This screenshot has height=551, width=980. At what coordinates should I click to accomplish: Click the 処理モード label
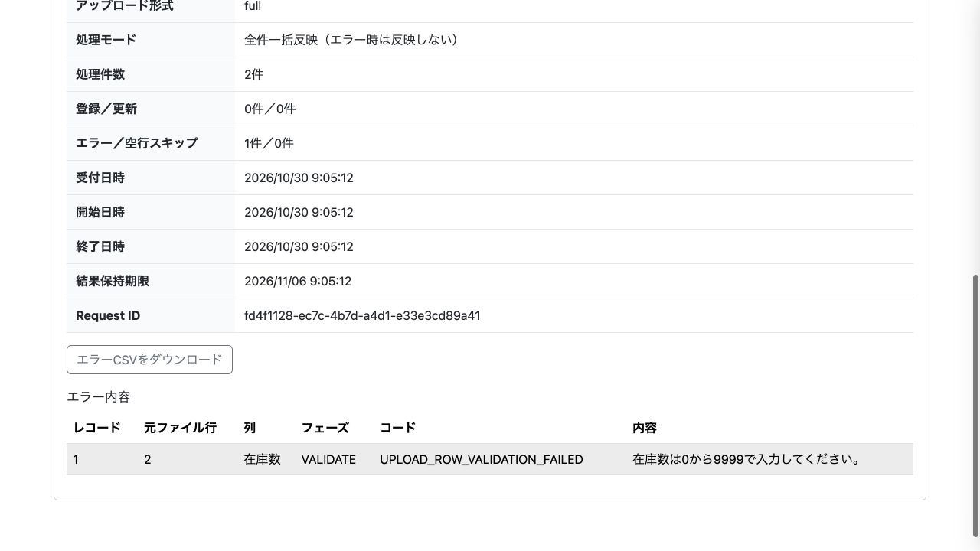coord(106,40)
